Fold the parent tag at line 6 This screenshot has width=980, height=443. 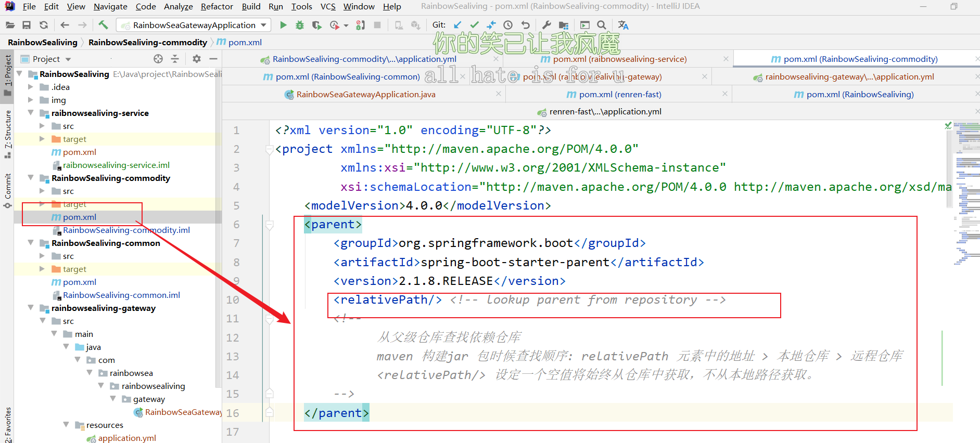270,225
